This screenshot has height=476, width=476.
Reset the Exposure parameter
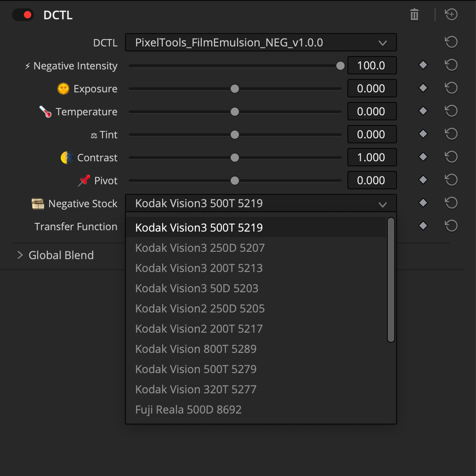click(451, 88)
